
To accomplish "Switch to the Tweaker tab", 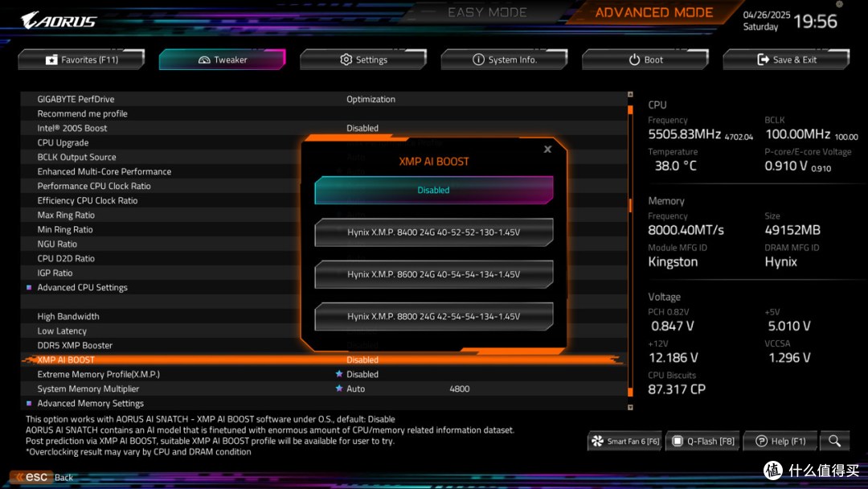I will coord(223,60).
